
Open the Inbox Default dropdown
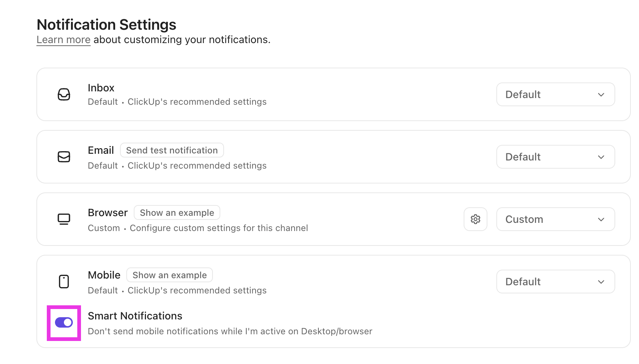555,94
